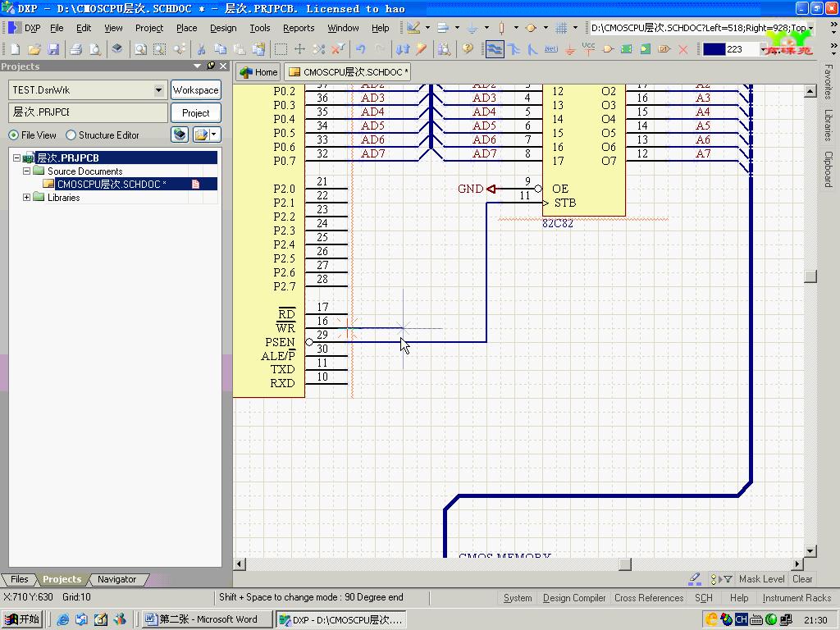Viewport: 840px width, 630px height.
Task: Click the Cross References status button
Action: pyautogui.click(x=649, y=598)
